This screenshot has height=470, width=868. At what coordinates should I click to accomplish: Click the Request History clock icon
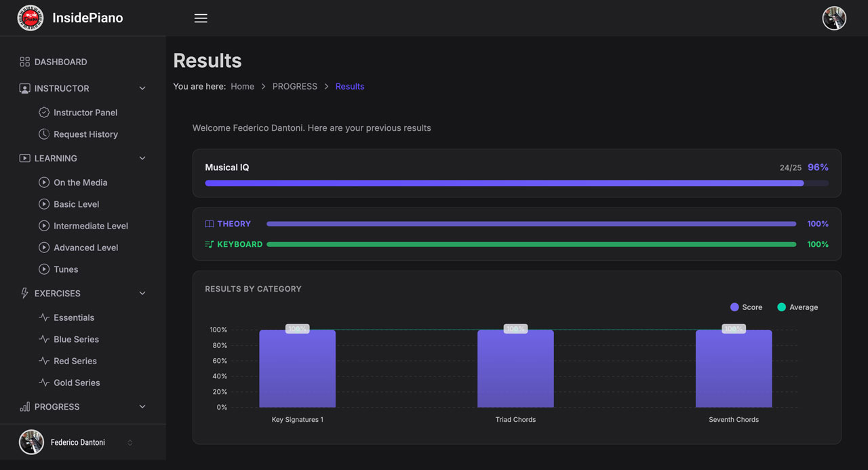click(44, 134)
